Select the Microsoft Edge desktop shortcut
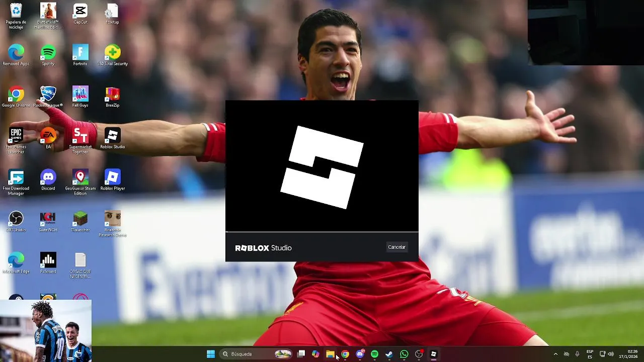Viewport: 644px width, 362px height. tap(16, 263)
